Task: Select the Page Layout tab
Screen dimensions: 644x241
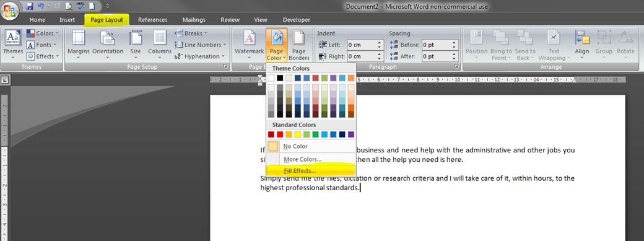Action: pyautogui.click(x=107, y=20)
